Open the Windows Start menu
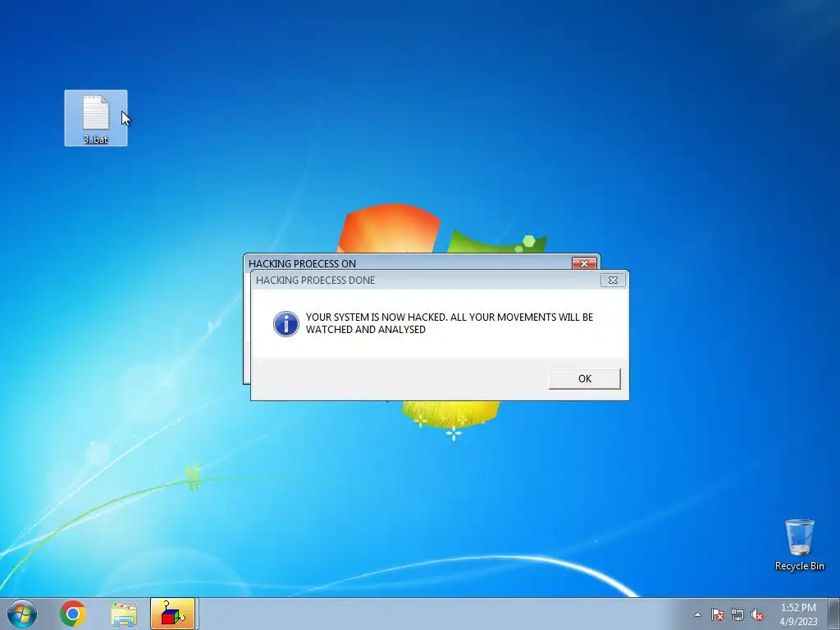Screen dimensions: 840x630 tap(22, 614)
